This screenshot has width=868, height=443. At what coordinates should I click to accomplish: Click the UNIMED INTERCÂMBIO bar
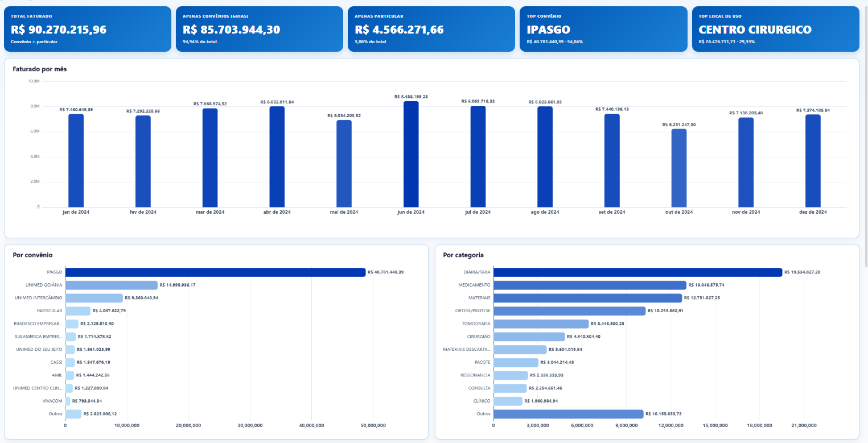point(94,298)
